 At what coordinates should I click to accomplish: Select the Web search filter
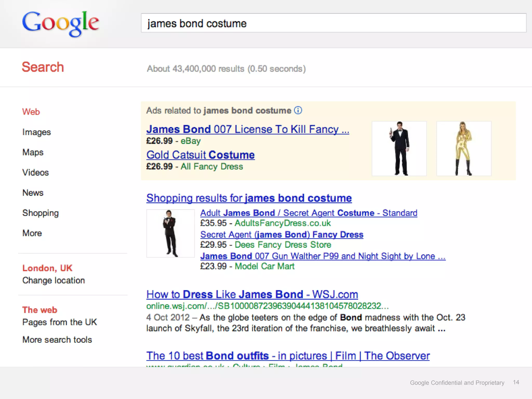click(31, 112)
